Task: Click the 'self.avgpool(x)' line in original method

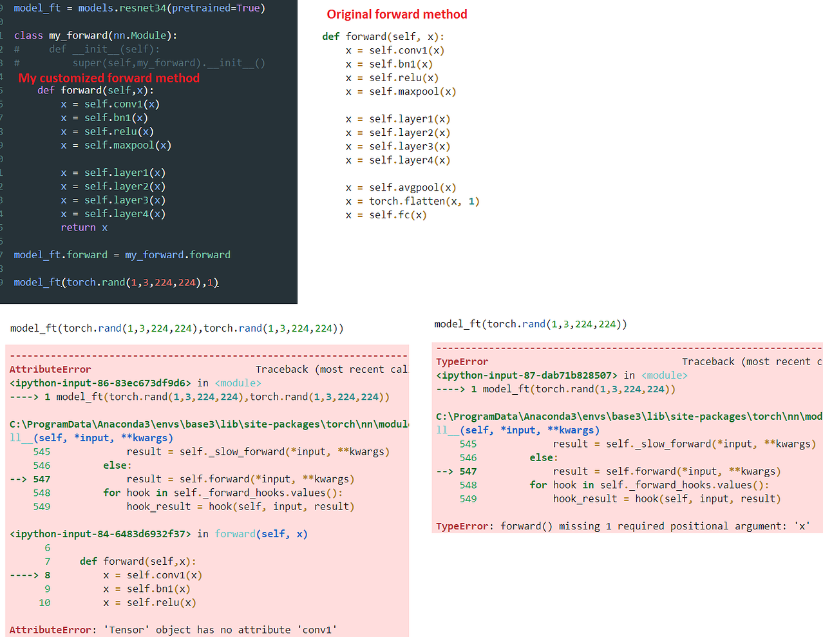Action: coord(401,187)
